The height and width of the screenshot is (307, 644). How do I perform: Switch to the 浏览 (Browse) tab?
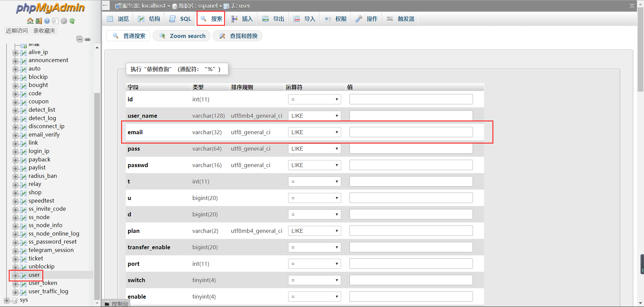(x=118, y=19)
